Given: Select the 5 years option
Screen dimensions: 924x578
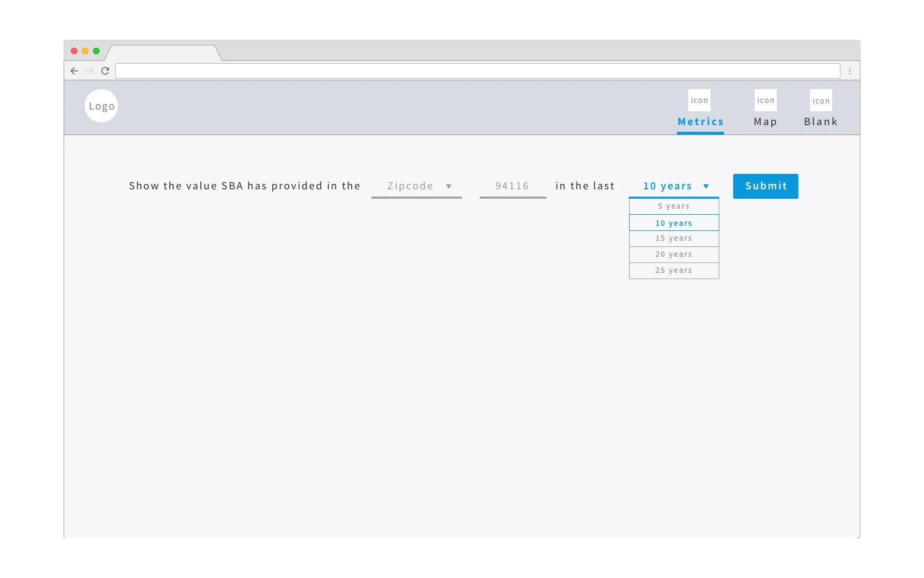Looking at the screenshot, I should point(673,205).
